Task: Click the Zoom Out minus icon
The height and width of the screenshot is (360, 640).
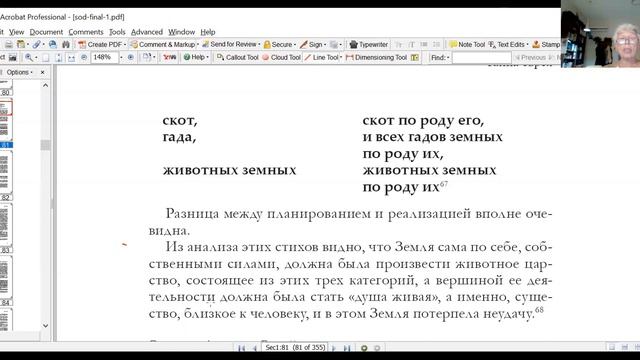Action: click(x=84, y=58)
